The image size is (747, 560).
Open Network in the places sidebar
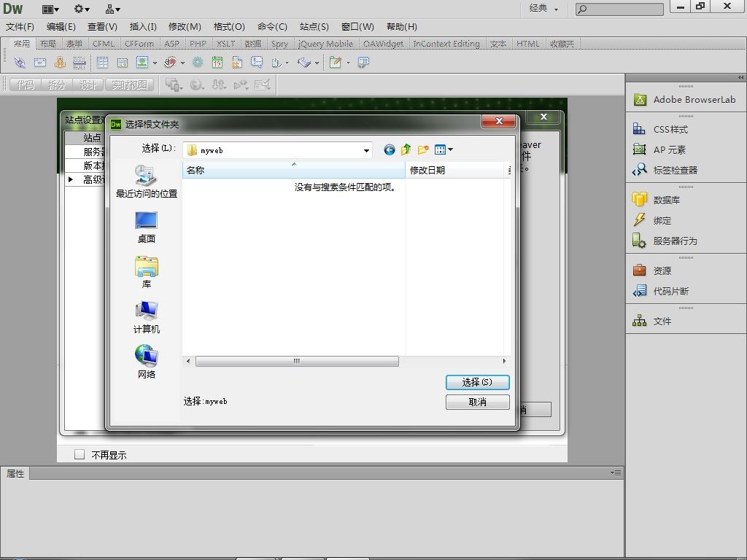pos(146,362)
